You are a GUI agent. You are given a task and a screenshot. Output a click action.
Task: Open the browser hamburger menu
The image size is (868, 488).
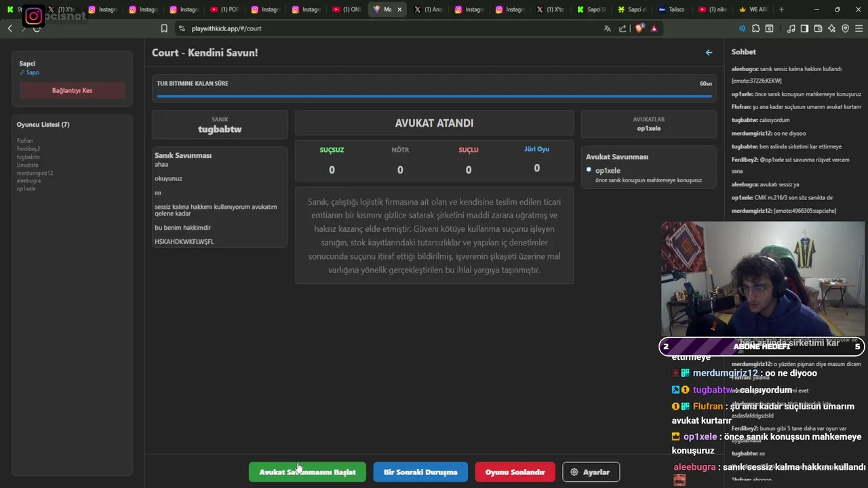(859, 28)
